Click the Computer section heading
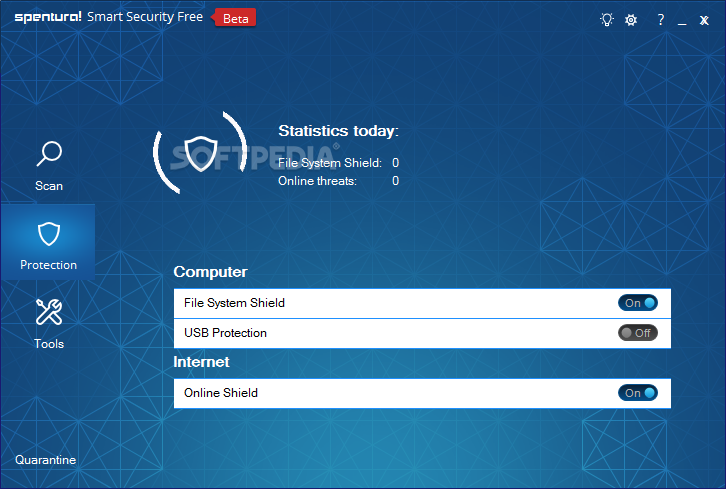The width and height of the screenshot is (726, 489). (x=210, y=272)
